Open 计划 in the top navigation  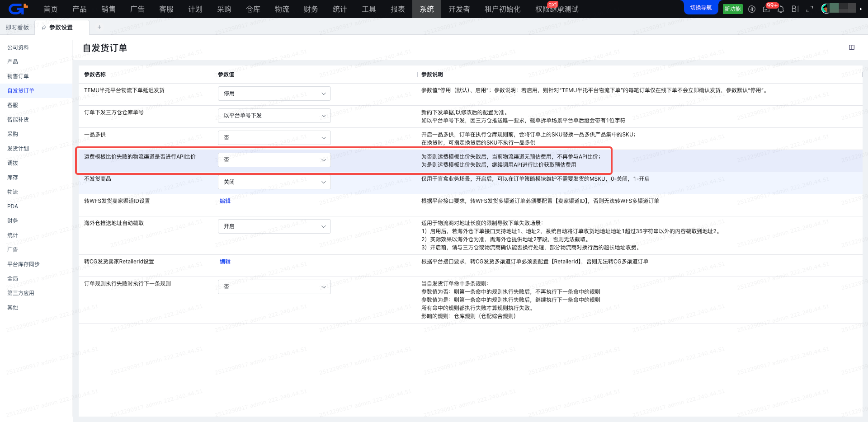pos(195,9)
